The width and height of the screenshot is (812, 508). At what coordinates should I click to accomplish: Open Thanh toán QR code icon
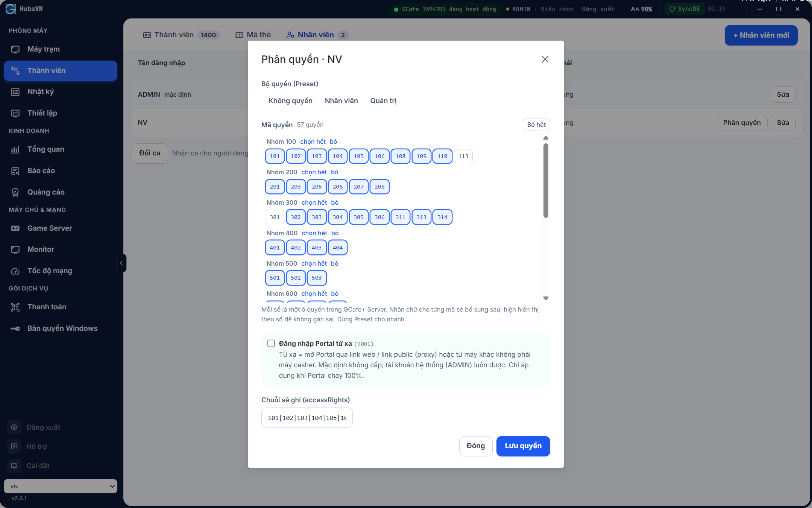[x=15, y=307]
